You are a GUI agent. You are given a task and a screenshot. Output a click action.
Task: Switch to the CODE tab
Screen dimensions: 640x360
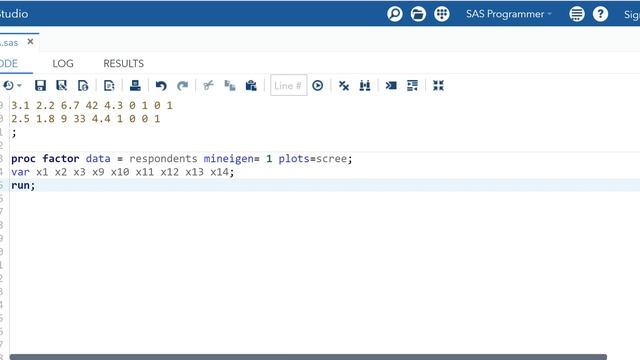[9, 64]
